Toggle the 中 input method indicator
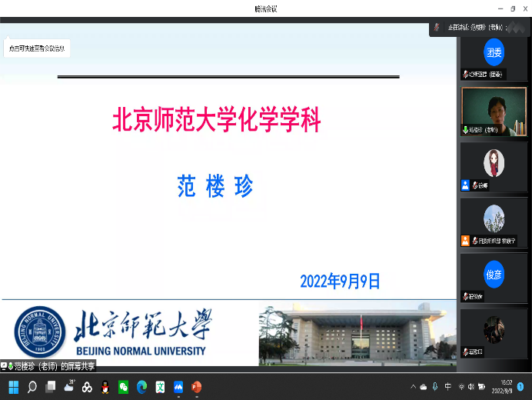The height and width of the screenshot is (400, 532). tap(448, 386)
